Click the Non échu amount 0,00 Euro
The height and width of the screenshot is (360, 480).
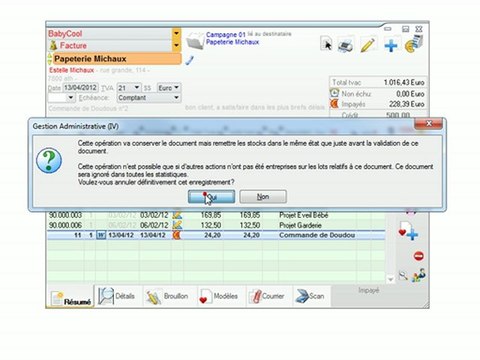(x=410, y=94)
